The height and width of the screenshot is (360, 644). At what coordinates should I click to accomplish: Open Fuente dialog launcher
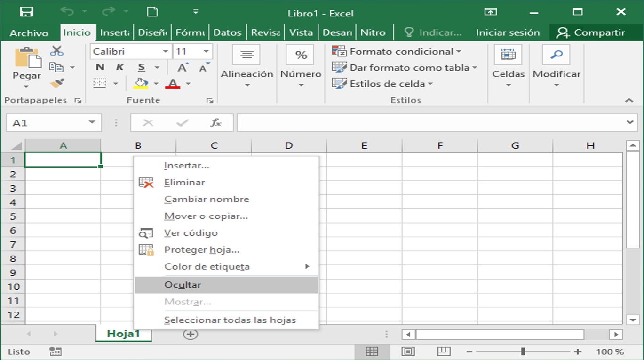[210, 100]
